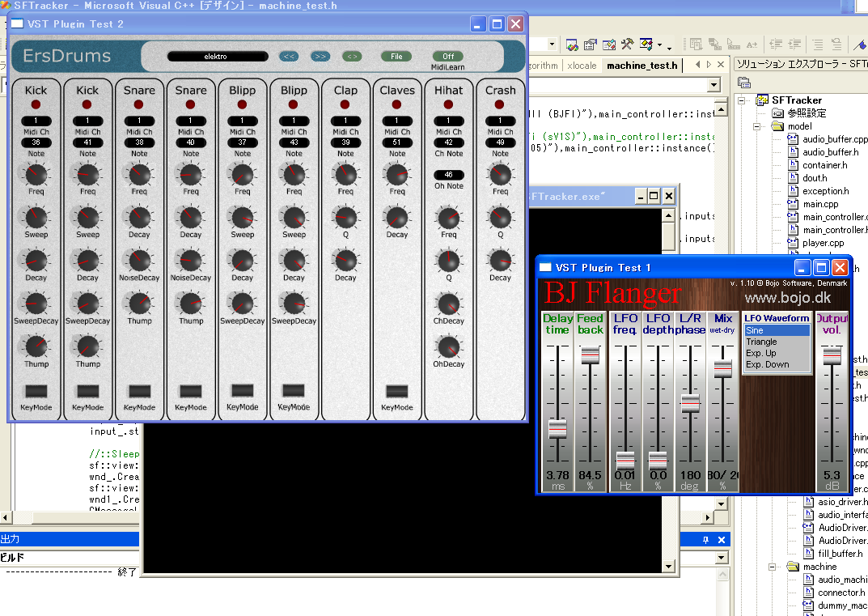Open the code editor member dropdown
The width and height of the screenshot is (868, 616).
(713, 85)
